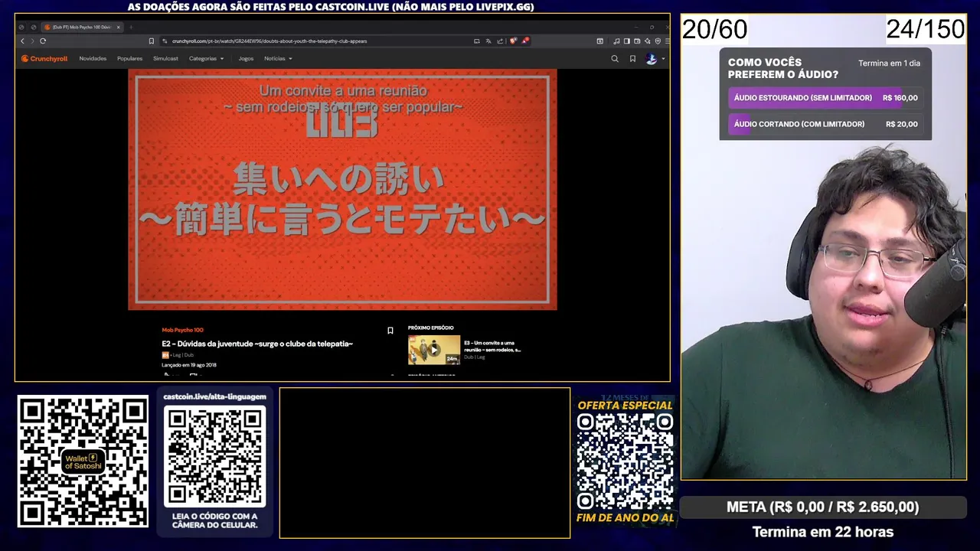Go back with the browser back arrow

coord(22,41)
